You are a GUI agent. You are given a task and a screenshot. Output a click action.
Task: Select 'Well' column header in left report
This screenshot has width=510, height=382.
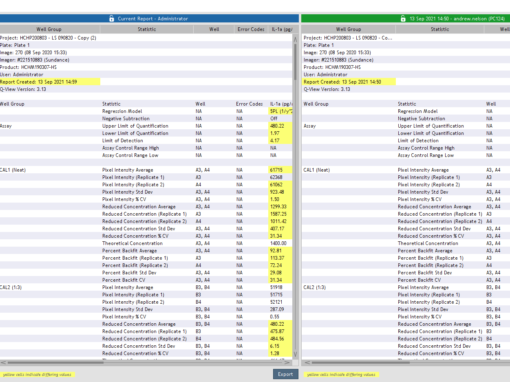coord(214,29)
